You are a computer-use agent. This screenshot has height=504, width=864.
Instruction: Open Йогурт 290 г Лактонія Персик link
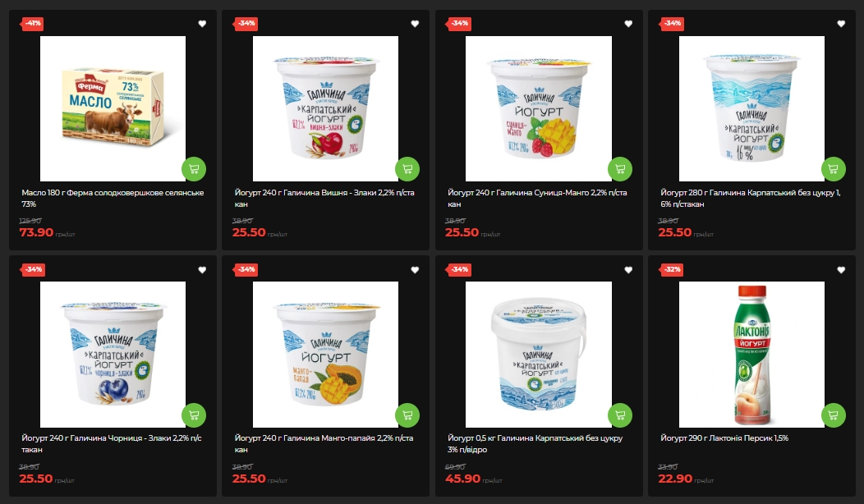tap(724, 438)
